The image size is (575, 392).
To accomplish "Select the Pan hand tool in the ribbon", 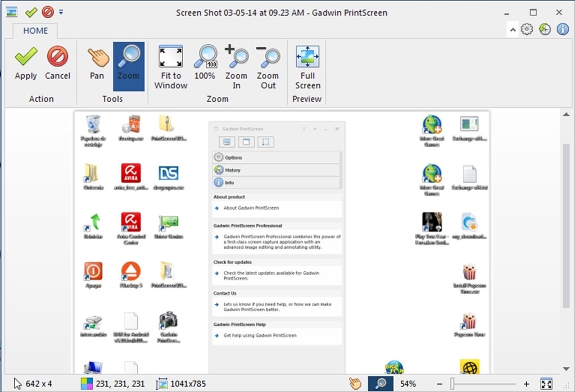I will tap(97, 63).
